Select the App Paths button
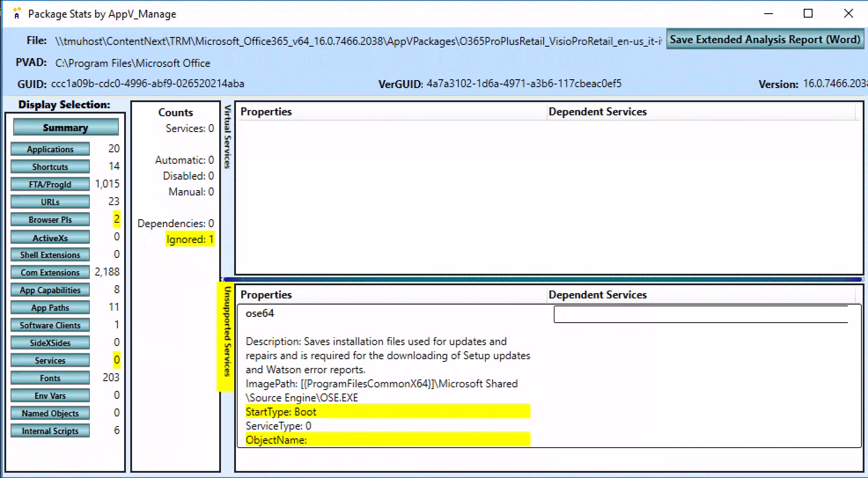The image size is (868, 478). coord(50,308)
